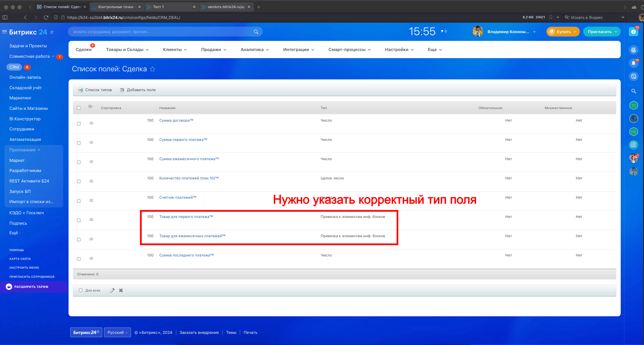The image size is (644, 345).
Task: Enable the Для всех checkbox
Action: [81, 290]
